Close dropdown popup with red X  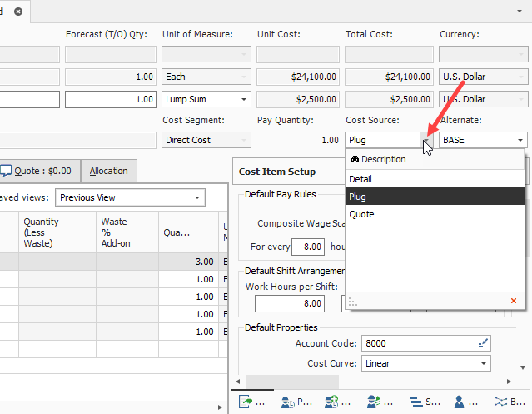[x=513, y=301]
